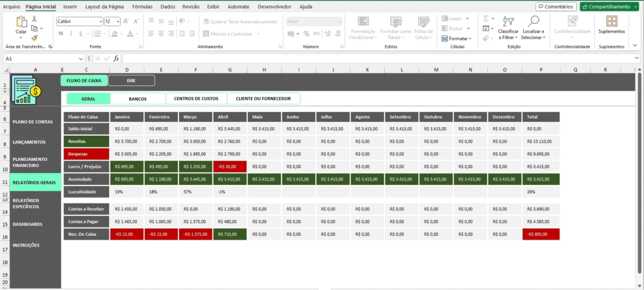This screenshot has height=290, width=644.
Task: Toggle italic formatting I button
Action: coord(70,34)
